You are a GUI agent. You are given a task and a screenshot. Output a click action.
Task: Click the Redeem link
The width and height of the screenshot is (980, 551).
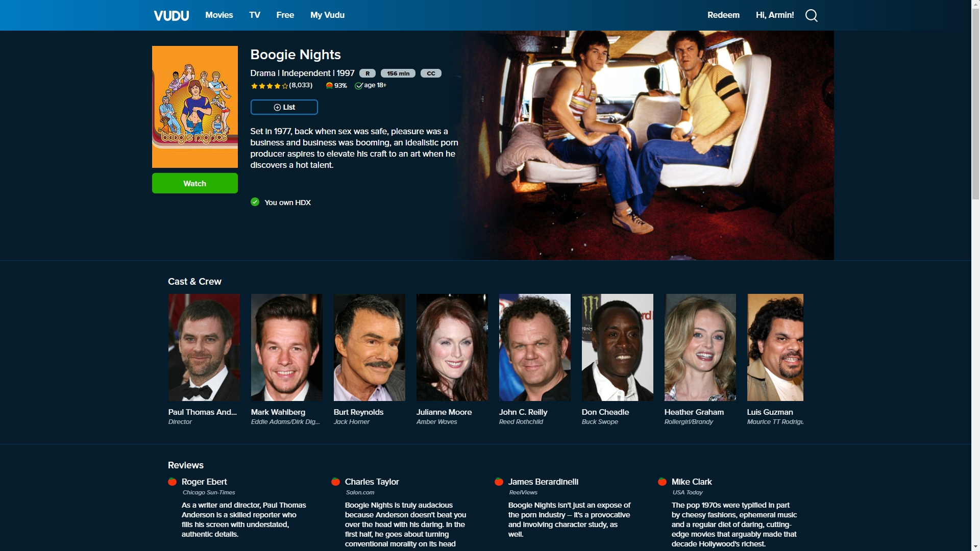[723, 15]
